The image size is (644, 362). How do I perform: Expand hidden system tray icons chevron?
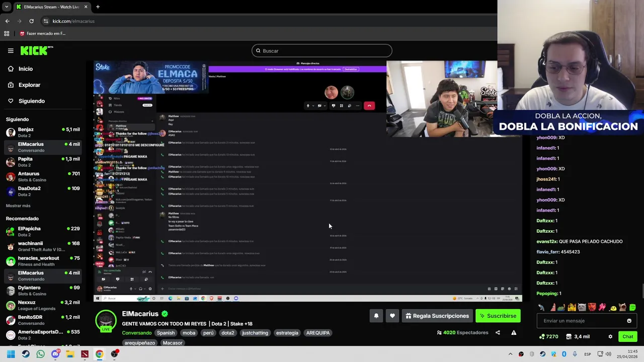pos(510,354)
